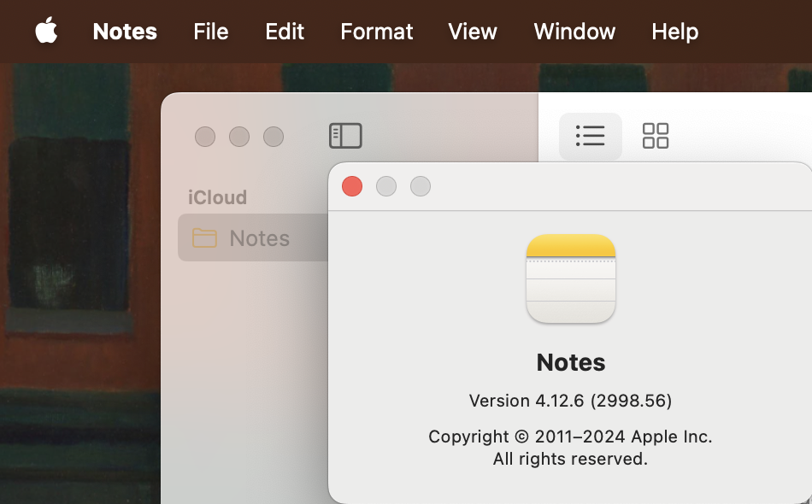The height and width of the screenshot is (504, 812).
Task: Open the View menu
Action: [473, 32]
